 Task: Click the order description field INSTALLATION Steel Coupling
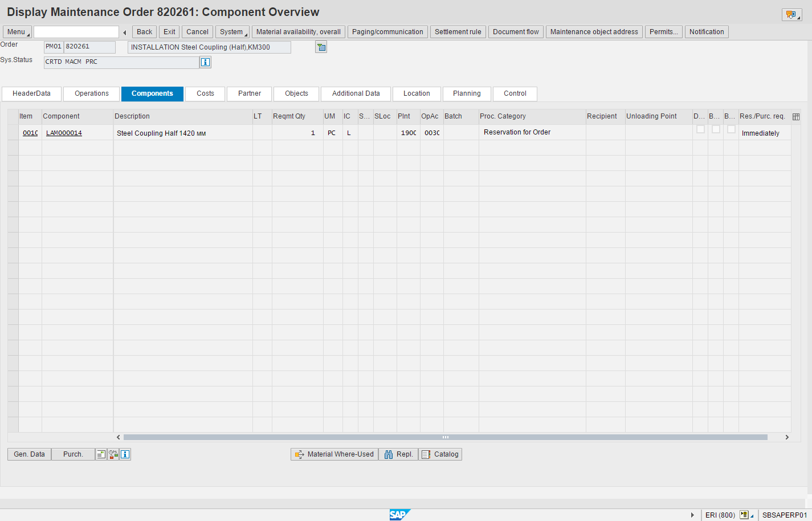pos(209,47)
